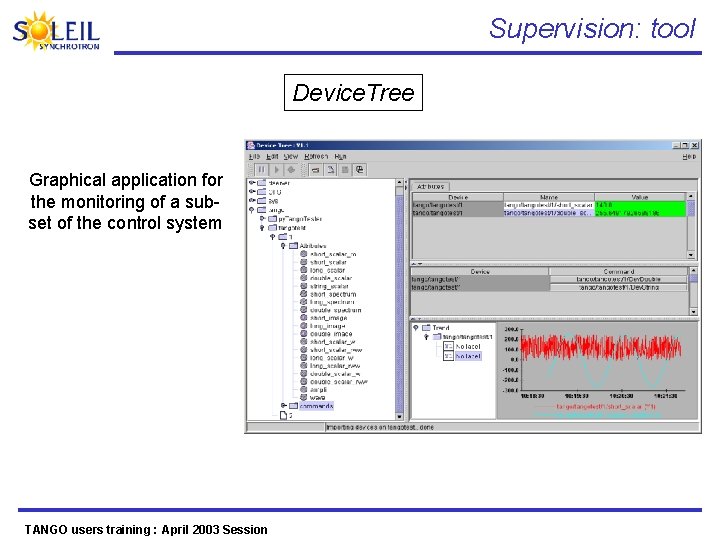Image resolution: width=720 pixels, height=540 pixels.
Task: Click the attributes table scrollbar down arrow
Action: pos(691,254)
